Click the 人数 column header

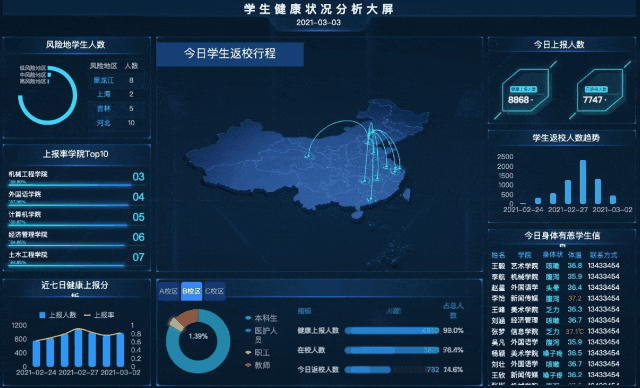click(x=131, y=66)
